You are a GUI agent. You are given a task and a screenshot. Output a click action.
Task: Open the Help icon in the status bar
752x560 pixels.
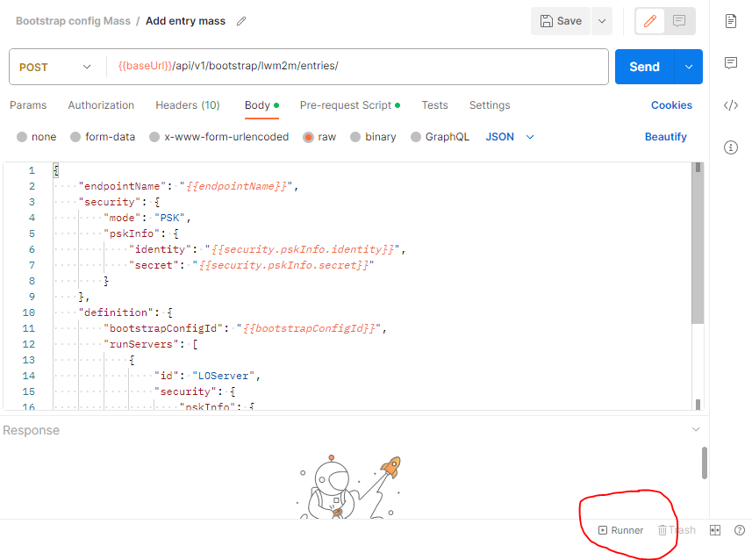[x=740, y=530]
